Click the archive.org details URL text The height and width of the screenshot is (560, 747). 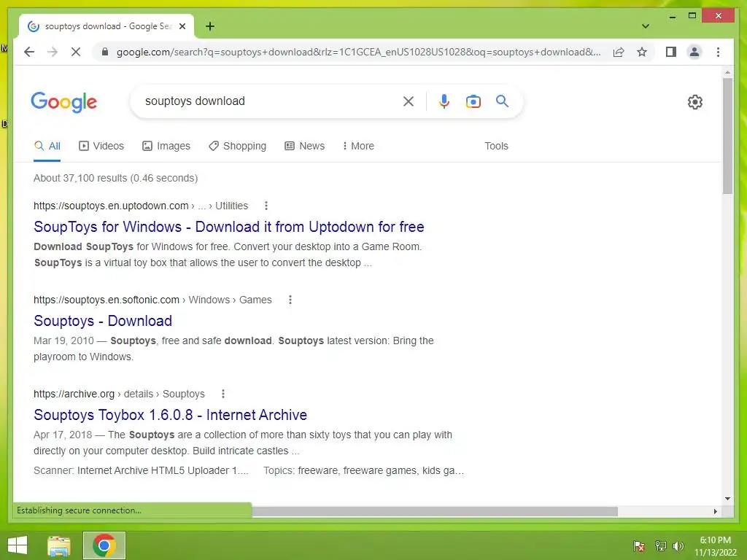[119, 394]
